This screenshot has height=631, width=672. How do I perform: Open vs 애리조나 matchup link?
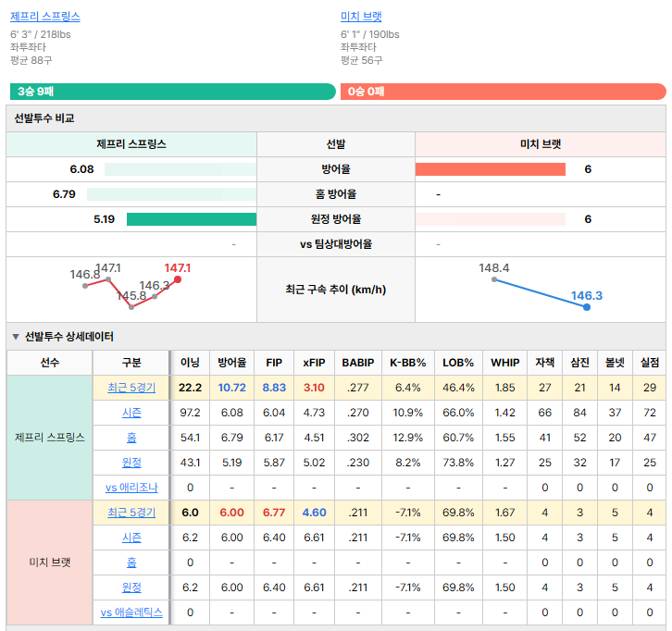click(x=131, y=488)
